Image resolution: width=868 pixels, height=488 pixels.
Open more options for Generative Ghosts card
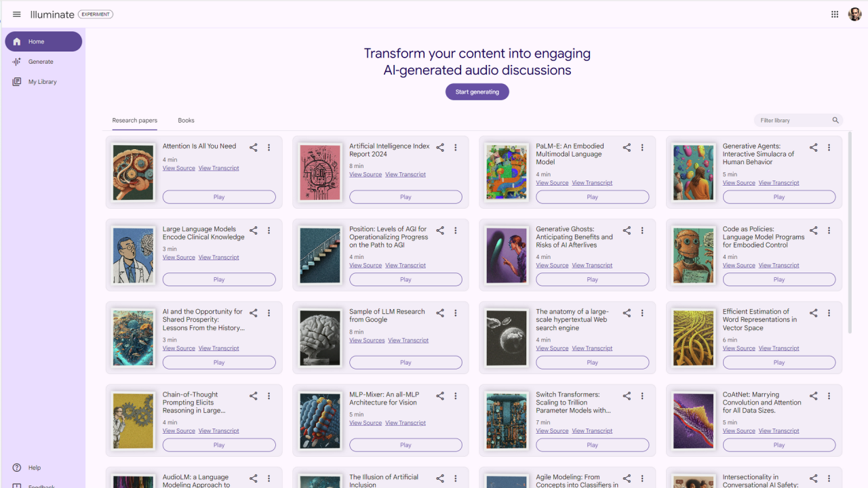coord(642,230)
